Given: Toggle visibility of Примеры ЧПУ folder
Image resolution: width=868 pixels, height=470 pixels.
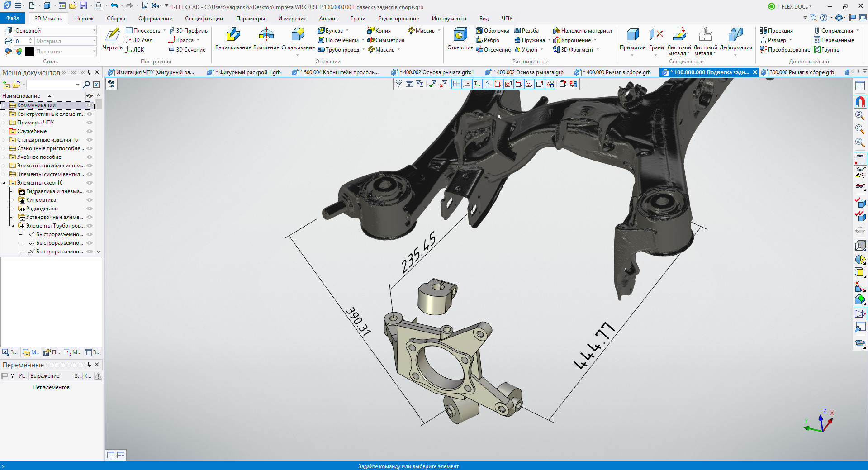Looking at the screenshot, I should [90, 123].
